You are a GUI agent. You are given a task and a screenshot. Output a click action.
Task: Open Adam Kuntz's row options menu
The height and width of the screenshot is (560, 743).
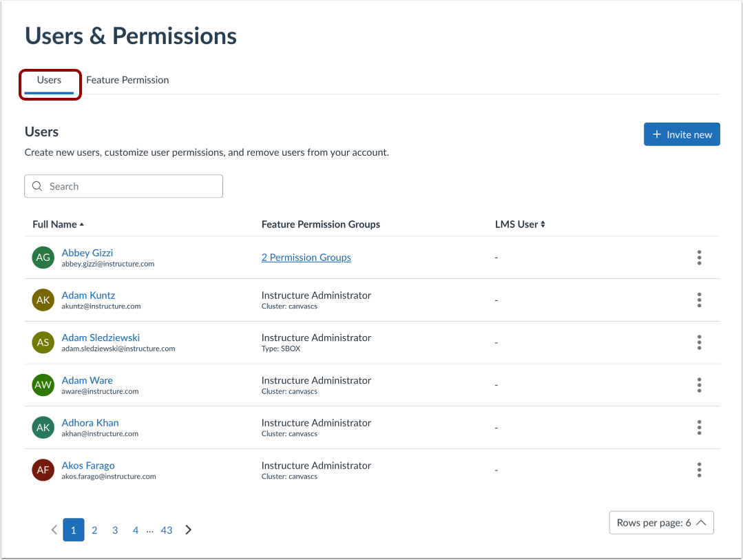pyautogui.click(x=699, y=300)
